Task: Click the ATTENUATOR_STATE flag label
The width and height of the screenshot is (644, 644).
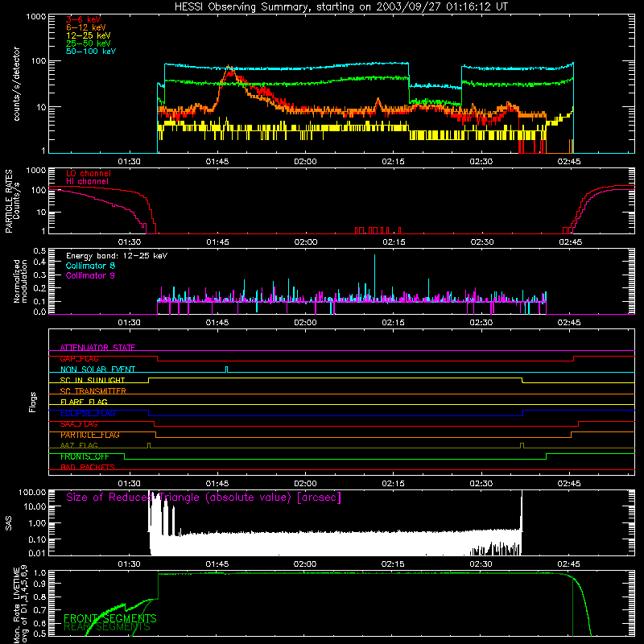Action: point(97,348)
